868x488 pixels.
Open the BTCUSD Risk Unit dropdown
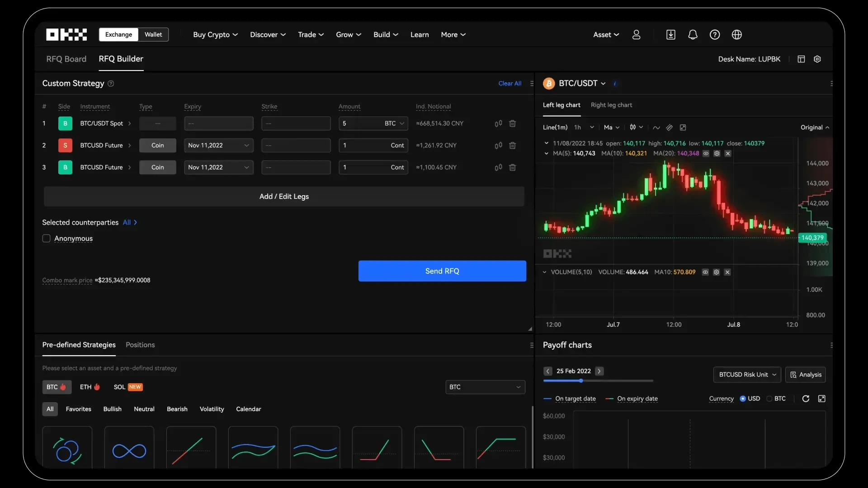[x=746, y=374]
